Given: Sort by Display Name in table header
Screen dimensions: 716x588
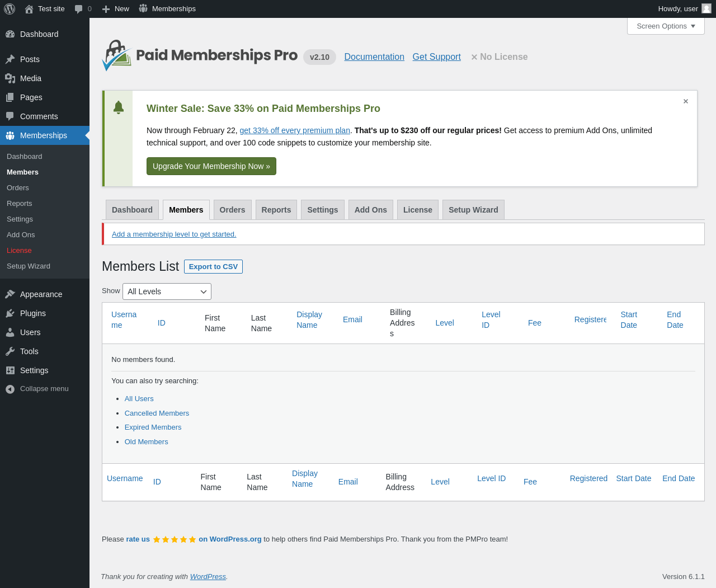Looking at the screenshot, I should tap(309, 319).
